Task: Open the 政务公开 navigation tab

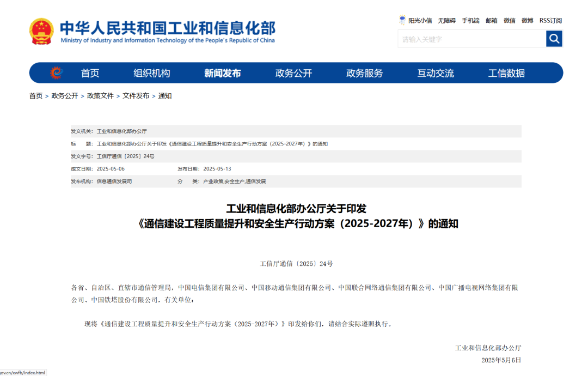Action: click(293, 73)
